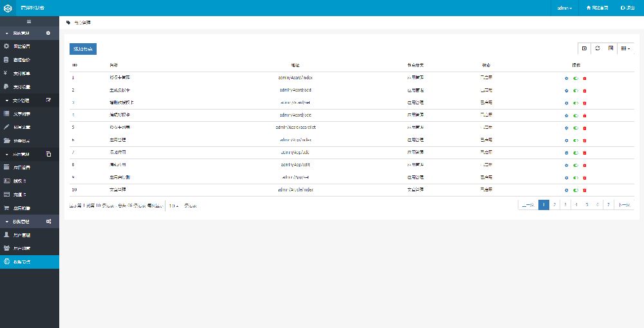This screenshot has height=328, width=644.
Task: Toggle the green status switch in row ID 2
Action: point(575,91)
